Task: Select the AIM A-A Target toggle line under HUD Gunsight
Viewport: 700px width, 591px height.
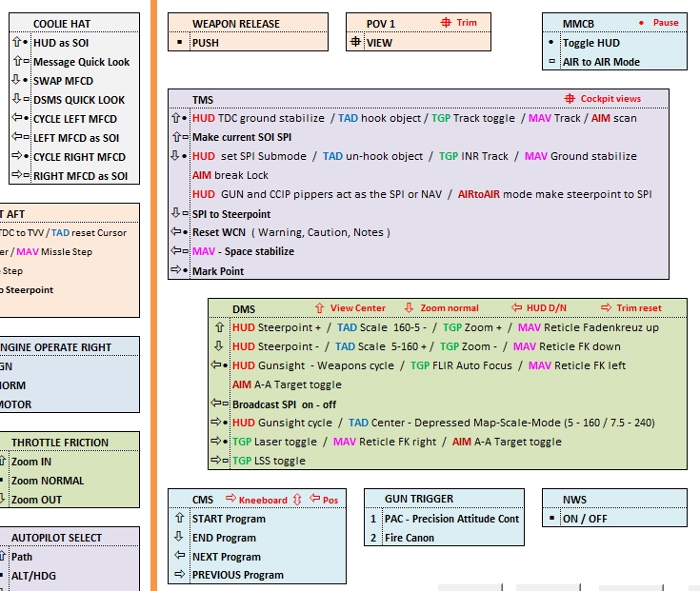Action: click(x=287, y=384)
